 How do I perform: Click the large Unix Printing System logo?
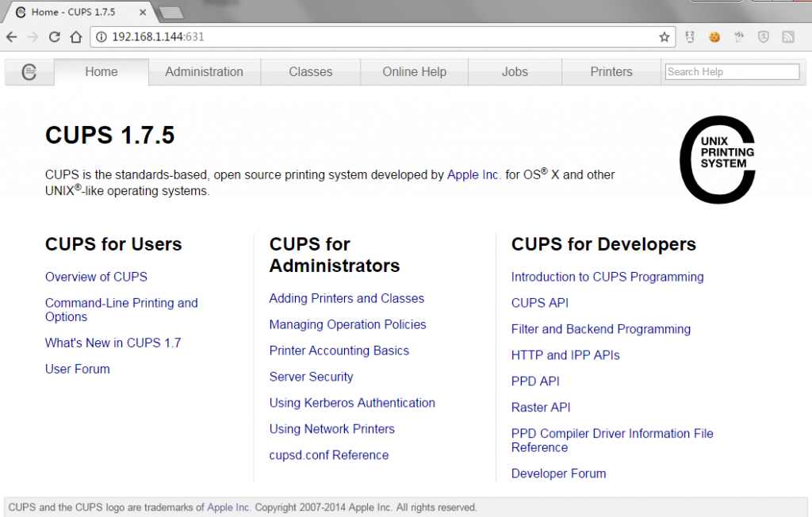[x=718, y=159]
